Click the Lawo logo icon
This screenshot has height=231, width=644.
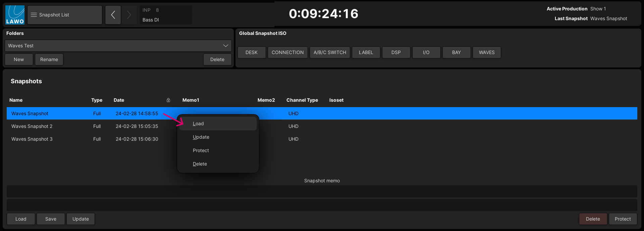[x=15, y=15]
